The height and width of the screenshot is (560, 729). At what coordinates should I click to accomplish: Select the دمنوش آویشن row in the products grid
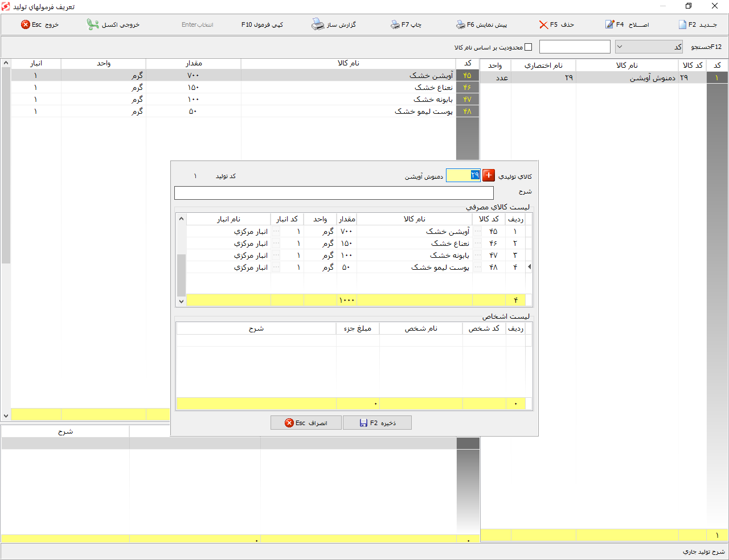point(604,77)
